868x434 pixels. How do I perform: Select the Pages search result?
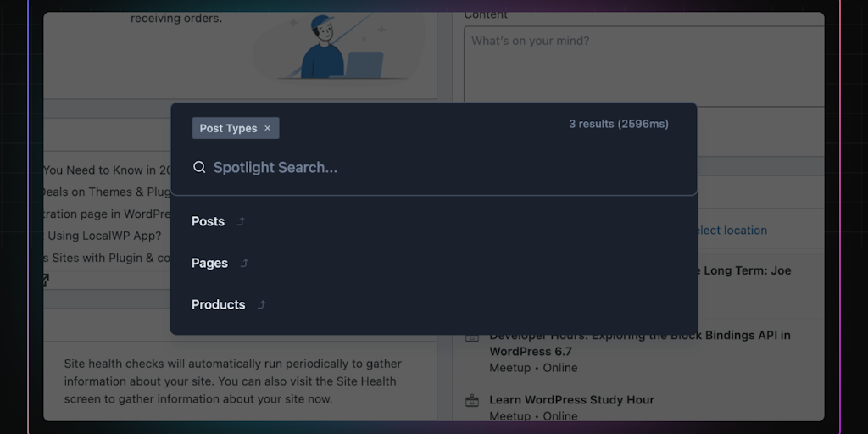209,263
